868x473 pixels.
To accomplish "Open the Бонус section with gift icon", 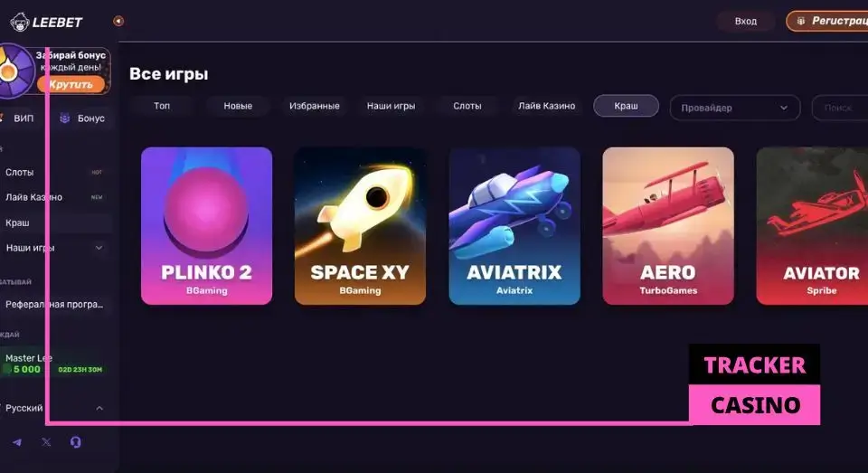I will [83, 118].
